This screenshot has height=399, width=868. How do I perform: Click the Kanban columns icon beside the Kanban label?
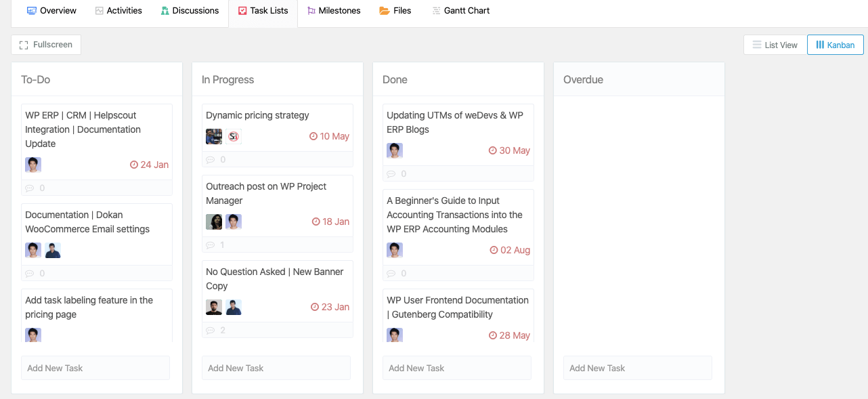[x=820, y=44]
